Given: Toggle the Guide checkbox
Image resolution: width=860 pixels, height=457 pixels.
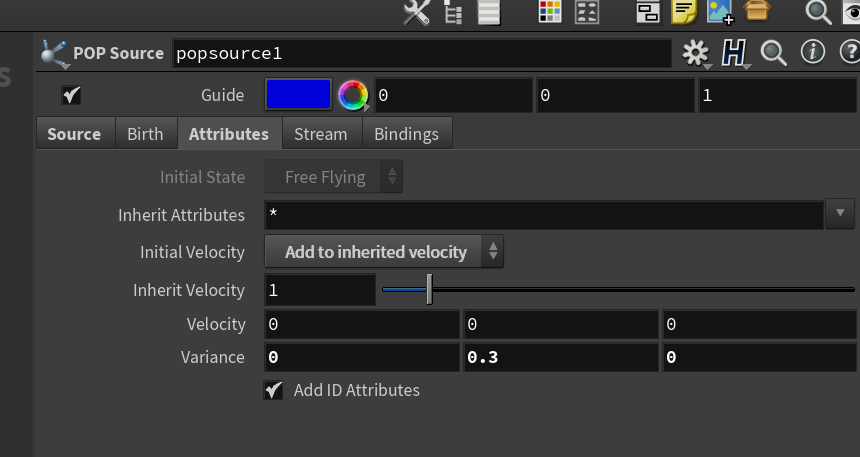Looking at the screenshot, I should 71,95.
